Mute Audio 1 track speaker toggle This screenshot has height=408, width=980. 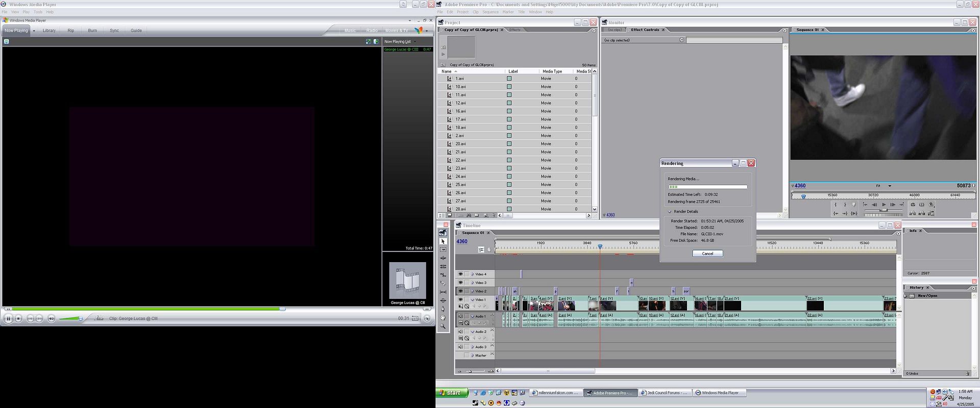point(460,316)
